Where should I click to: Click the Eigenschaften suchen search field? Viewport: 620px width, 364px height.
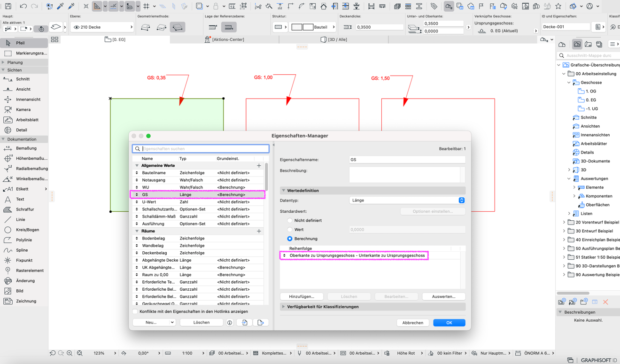coord(201,149)
